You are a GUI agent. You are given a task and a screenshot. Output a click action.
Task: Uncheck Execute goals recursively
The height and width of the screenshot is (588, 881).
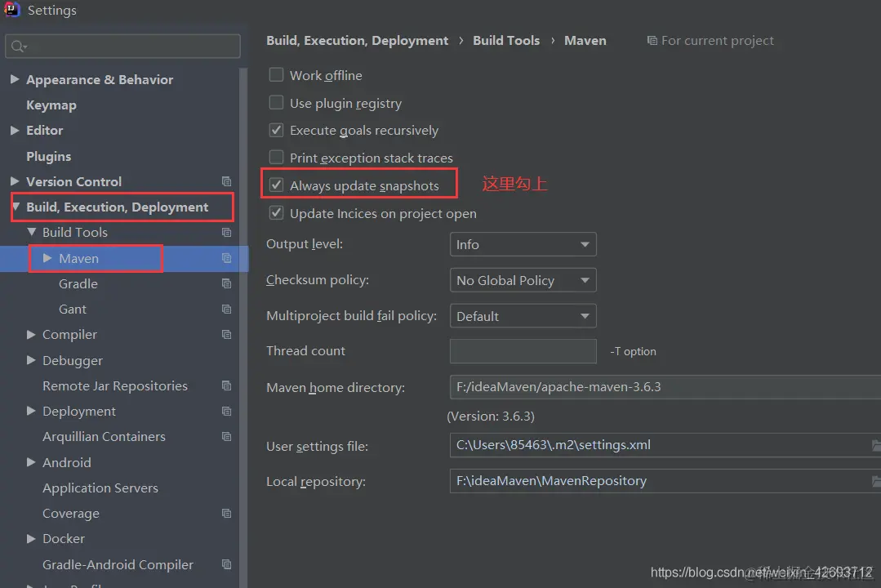pyautogui.click(x=276, y=130)
